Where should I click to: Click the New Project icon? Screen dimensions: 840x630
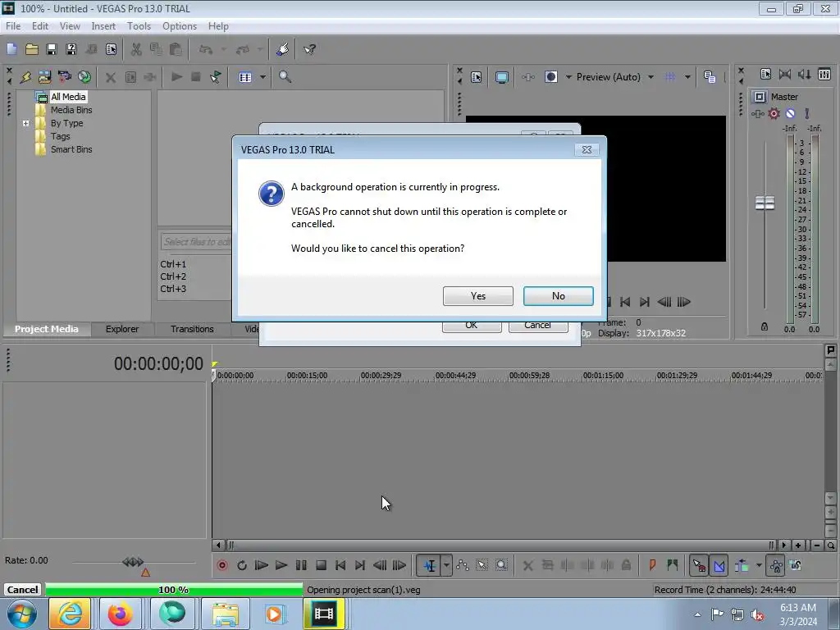point(11,49)
